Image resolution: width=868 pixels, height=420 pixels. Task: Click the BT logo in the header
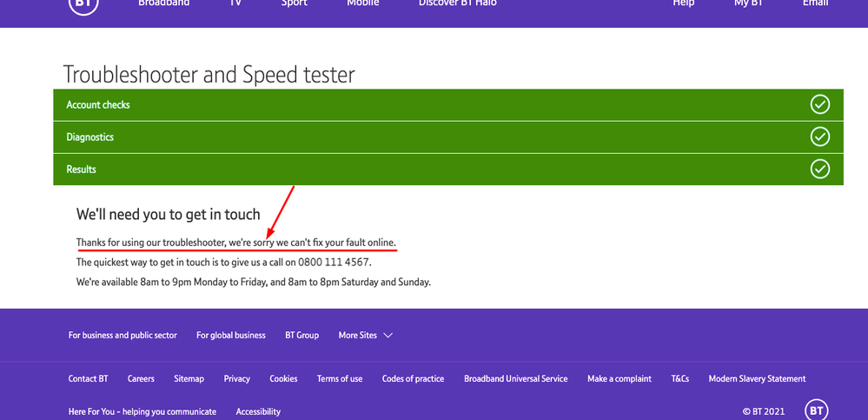pos(83,4)
